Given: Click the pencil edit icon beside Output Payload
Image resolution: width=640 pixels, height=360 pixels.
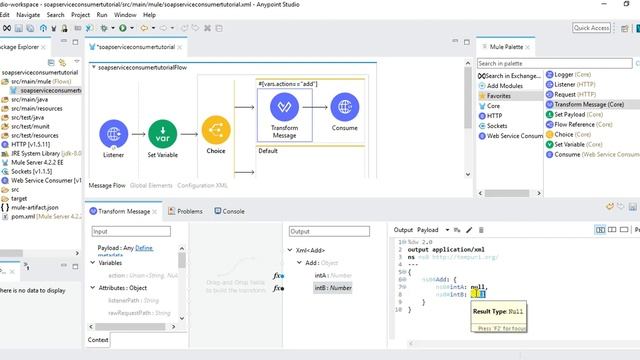Looking at the screenshot, I should coord(469,230).
